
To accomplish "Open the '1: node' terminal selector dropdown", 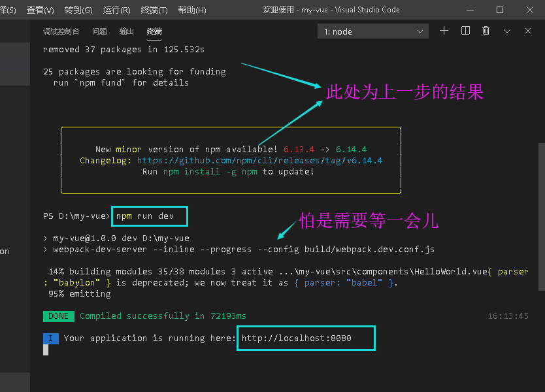I will [366, 31].
